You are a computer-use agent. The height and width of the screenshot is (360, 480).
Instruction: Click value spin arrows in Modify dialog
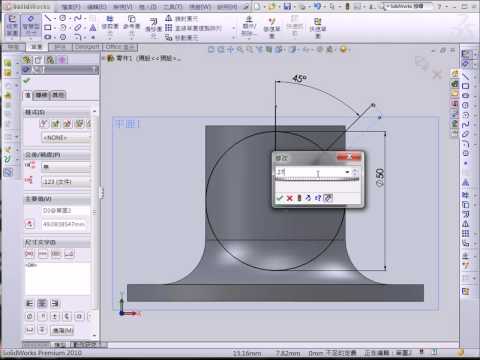(x=355, y=172)
